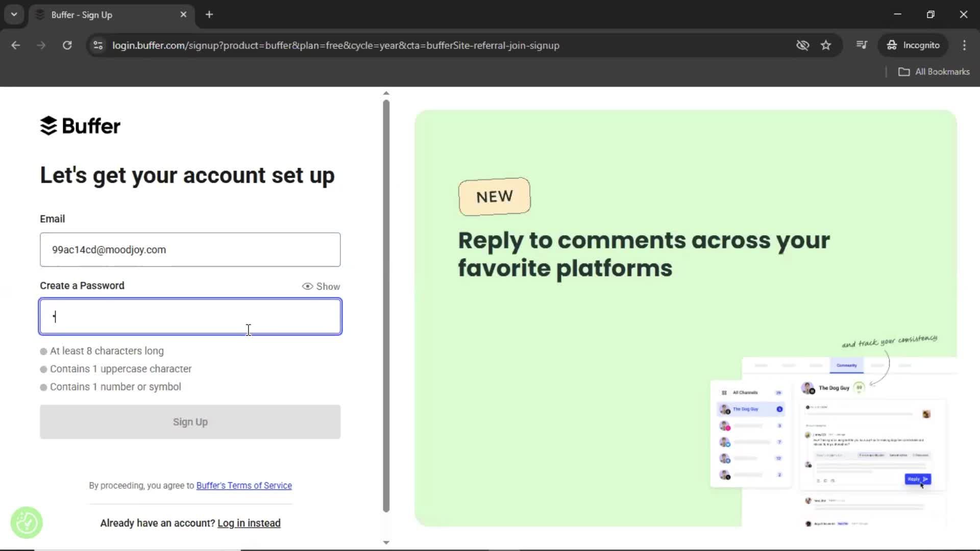Image resolution: width=980 pixels, height=551 pixels.
Task: Click the Buffer logo
Action: [80, 126]
